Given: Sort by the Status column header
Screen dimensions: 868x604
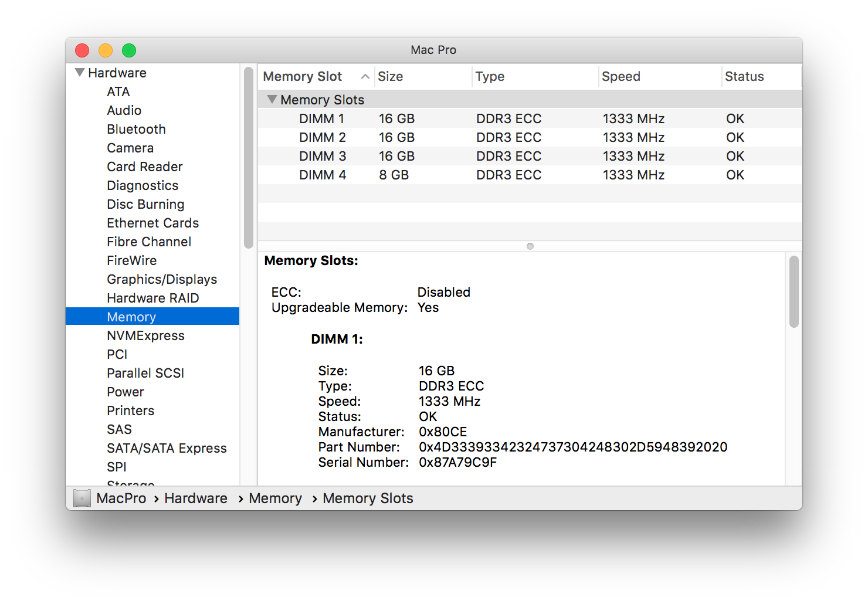Looking at the screenshot, I should 761,77.
